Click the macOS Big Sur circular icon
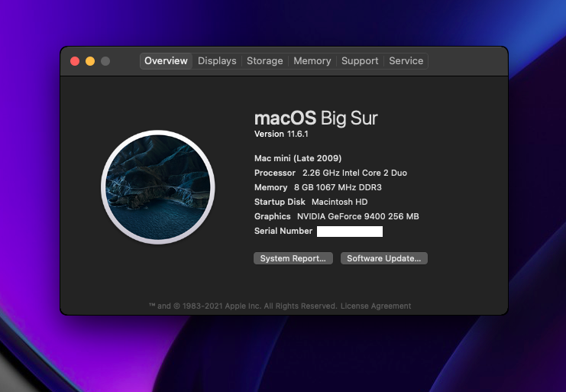 (x=158, y=187)
